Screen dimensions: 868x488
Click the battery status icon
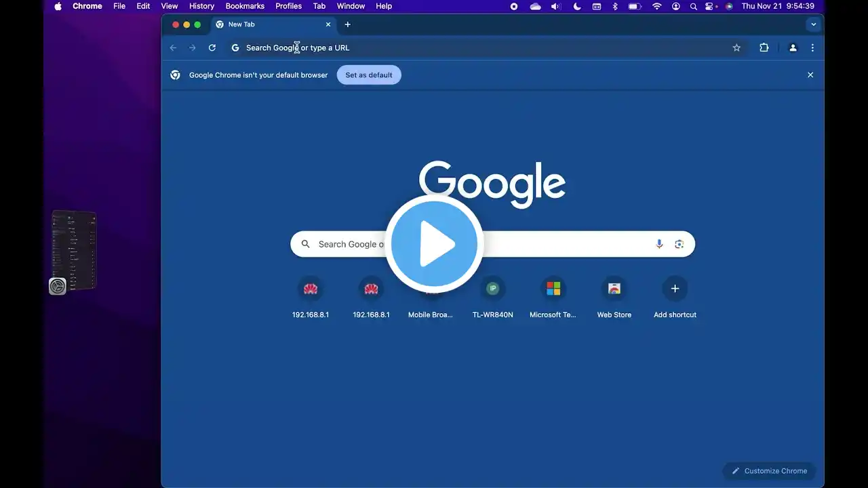(x=635, y=6)
